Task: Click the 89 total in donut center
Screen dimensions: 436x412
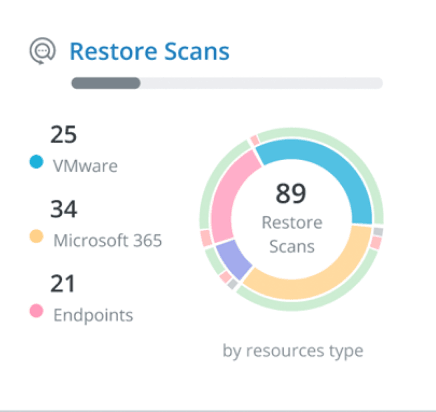Action: coord(291,193)
